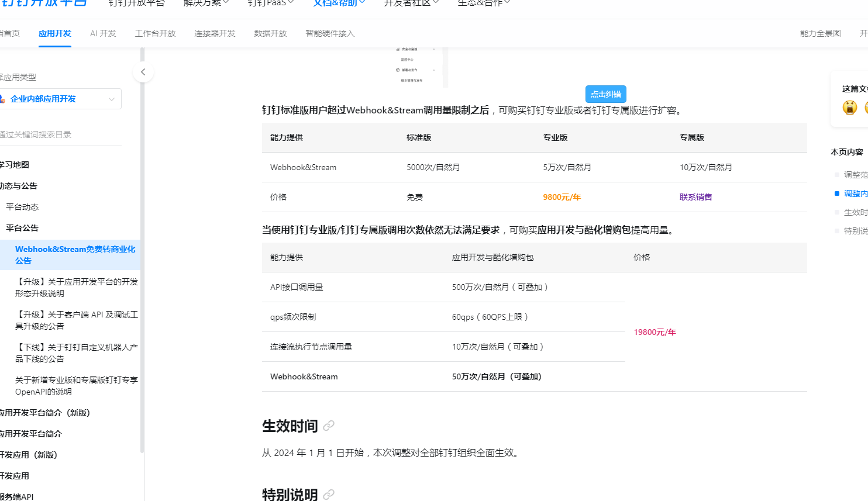Image resolution: width=868 pixels, height=501 pixels.
Task: Click the 5万次/自然月 table cell
Action: click(567, 167)
